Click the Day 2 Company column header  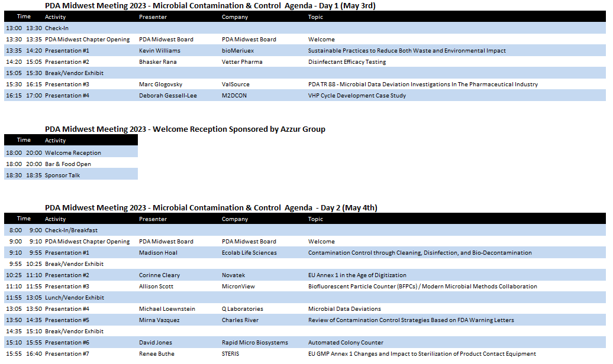pos(234,219)
